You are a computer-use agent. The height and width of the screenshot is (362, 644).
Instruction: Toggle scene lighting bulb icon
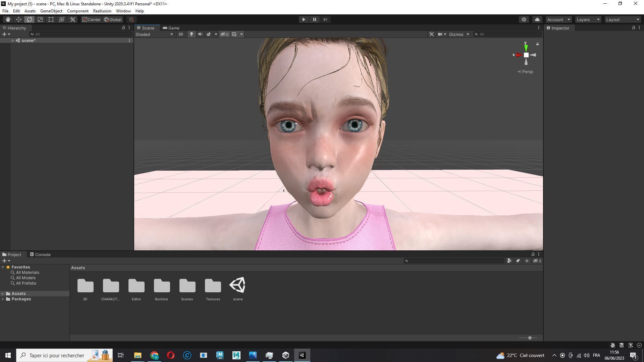click(192, 34)
